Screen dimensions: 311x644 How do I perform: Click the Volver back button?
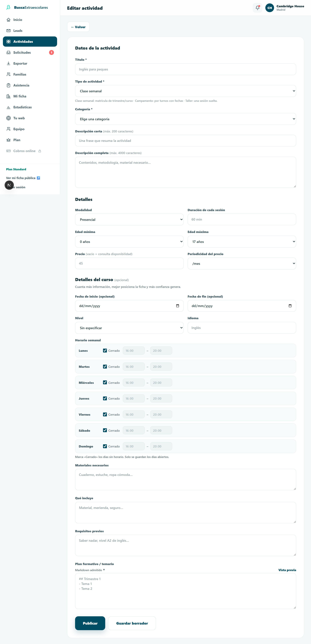(x=78, y=27)
